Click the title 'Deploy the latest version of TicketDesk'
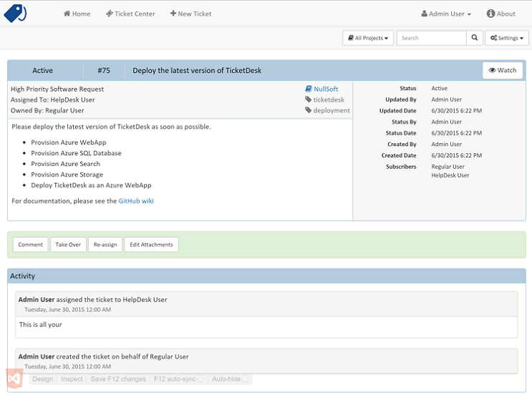 (197, 71)
